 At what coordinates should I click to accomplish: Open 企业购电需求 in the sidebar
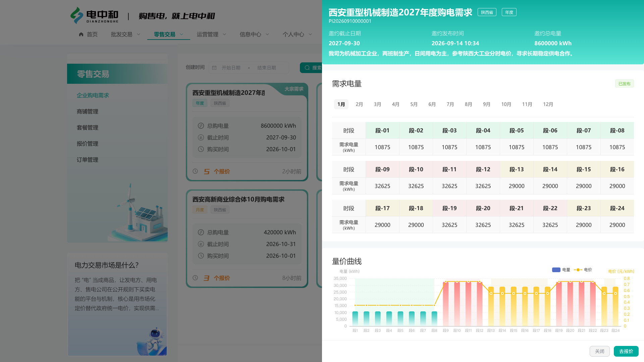(93, 95)
